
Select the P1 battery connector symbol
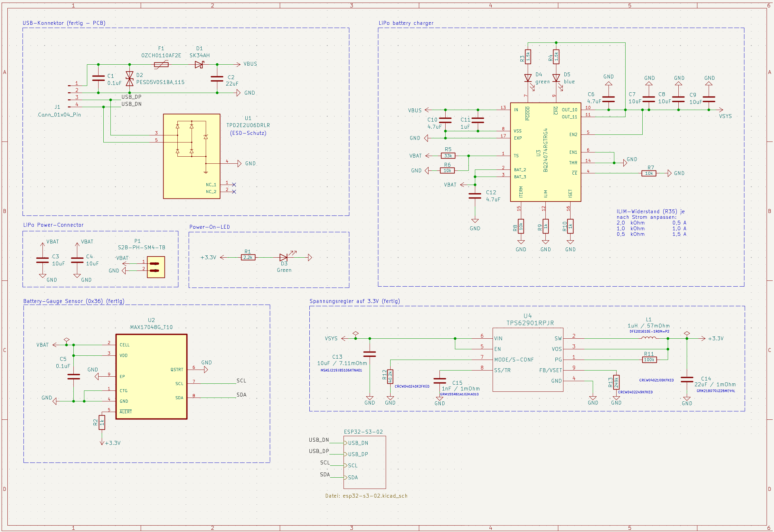click(x=156, y=267)
